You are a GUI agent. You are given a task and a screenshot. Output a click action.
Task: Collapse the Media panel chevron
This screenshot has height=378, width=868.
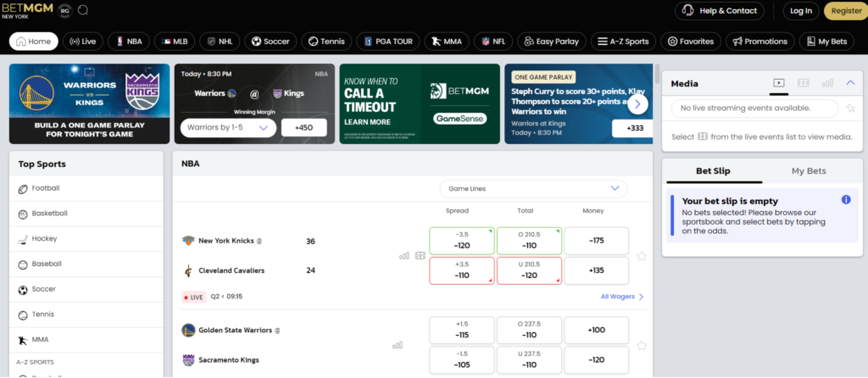pos(851,83)
